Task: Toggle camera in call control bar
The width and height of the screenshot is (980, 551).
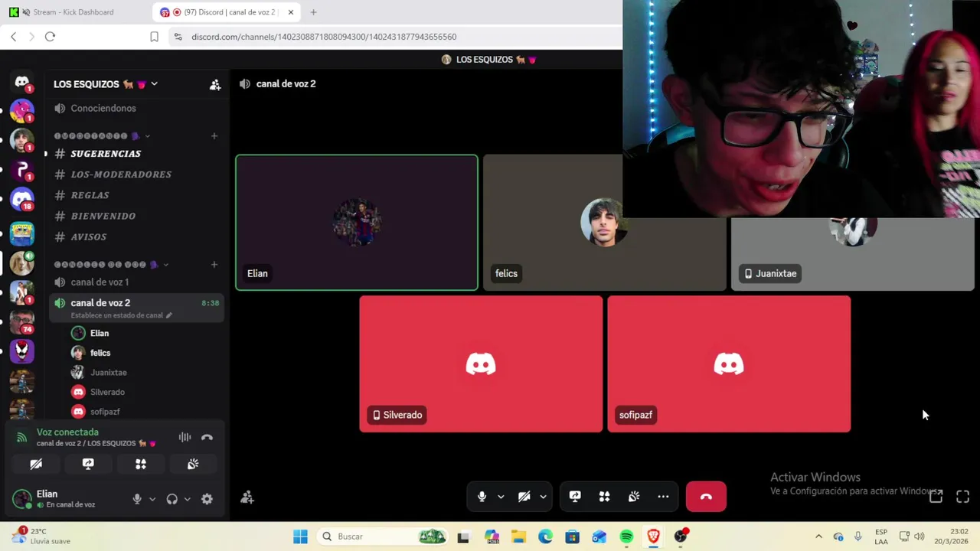Action: click(x=524, y=497)
